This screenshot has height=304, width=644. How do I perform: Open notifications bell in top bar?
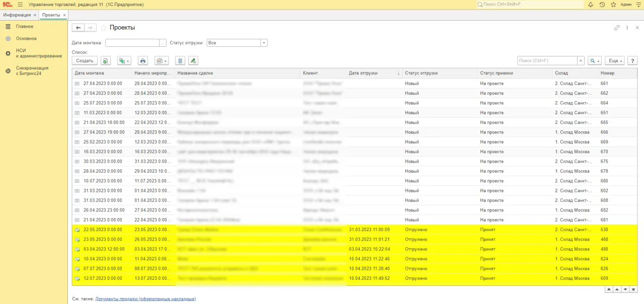coord(591,5)
